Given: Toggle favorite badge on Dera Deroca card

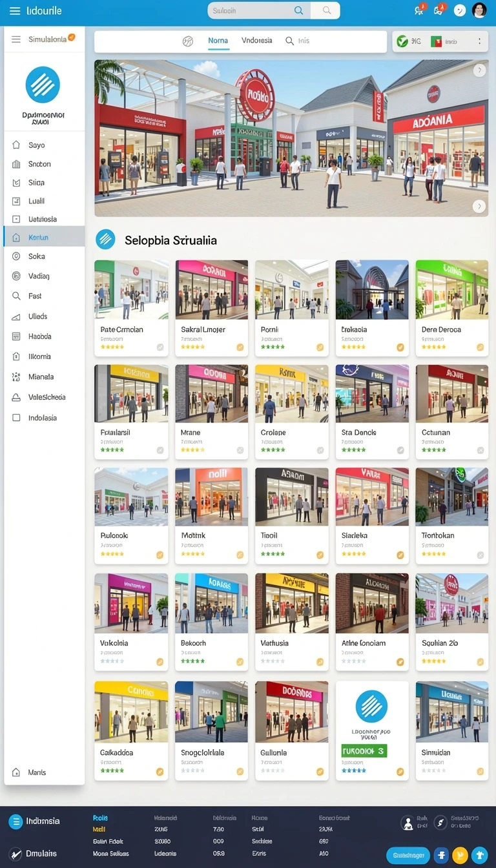Looking at the screenshot, I should coord(480,347).
